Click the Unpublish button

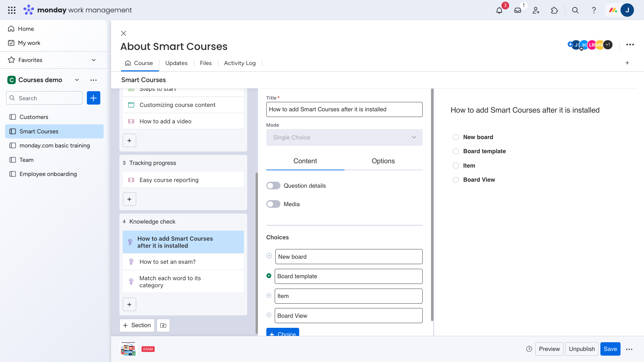coord(582,349)
